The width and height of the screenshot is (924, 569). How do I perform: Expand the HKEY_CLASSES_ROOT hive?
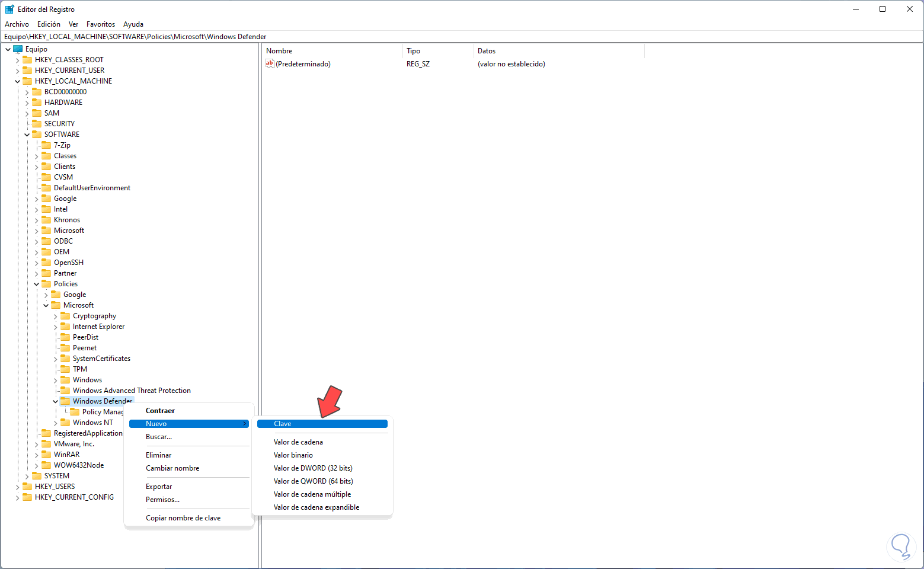(x=17, y=60)
